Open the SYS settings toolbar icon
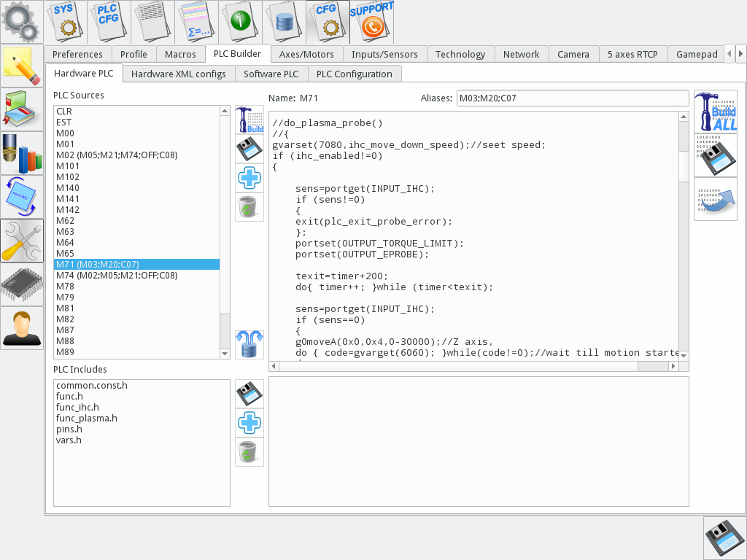The width and height of the screenshot is (747, 560). [66, 21]
